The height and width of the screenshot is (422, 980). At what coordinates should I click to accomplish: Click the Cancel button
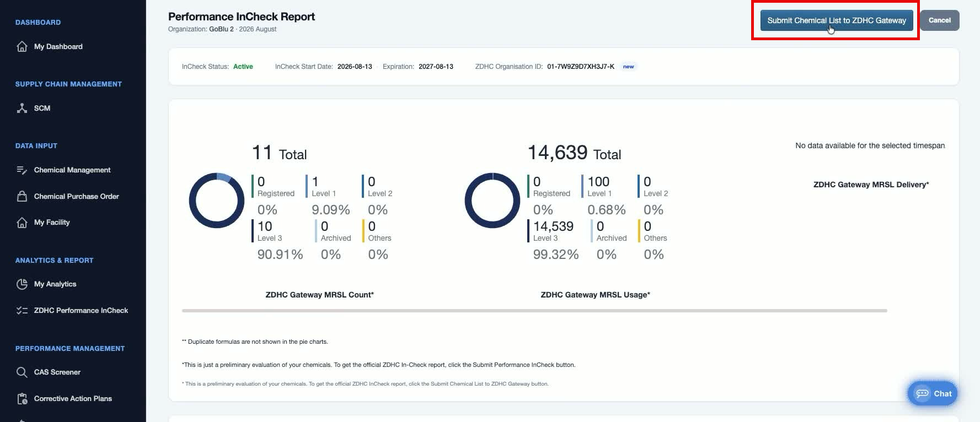point(939,20)
